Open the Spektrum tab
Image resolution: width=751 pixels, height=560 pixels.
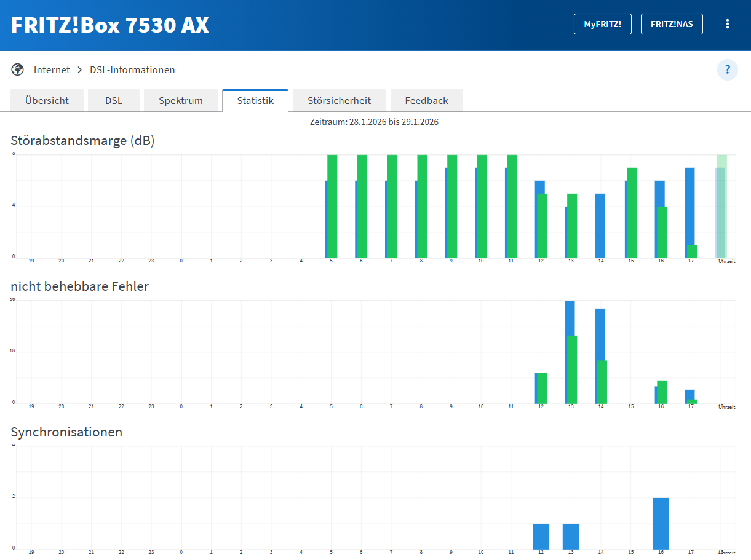click(x=181, y=100)
